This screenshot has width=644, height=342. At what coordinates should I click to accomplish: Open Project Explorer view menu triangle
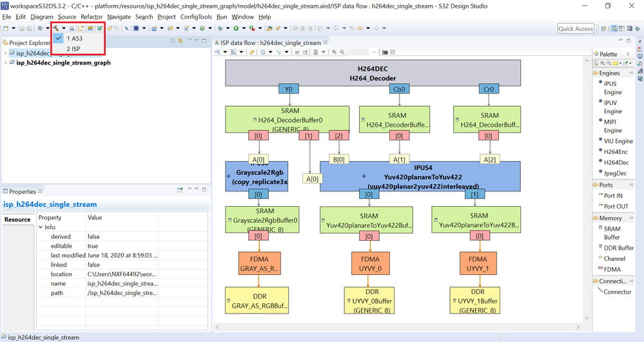190,40
